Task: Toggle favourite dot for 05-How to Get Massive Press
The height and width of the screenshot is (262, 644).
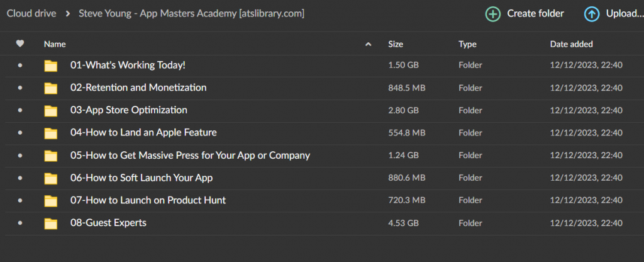Action: tap(20, 156)
